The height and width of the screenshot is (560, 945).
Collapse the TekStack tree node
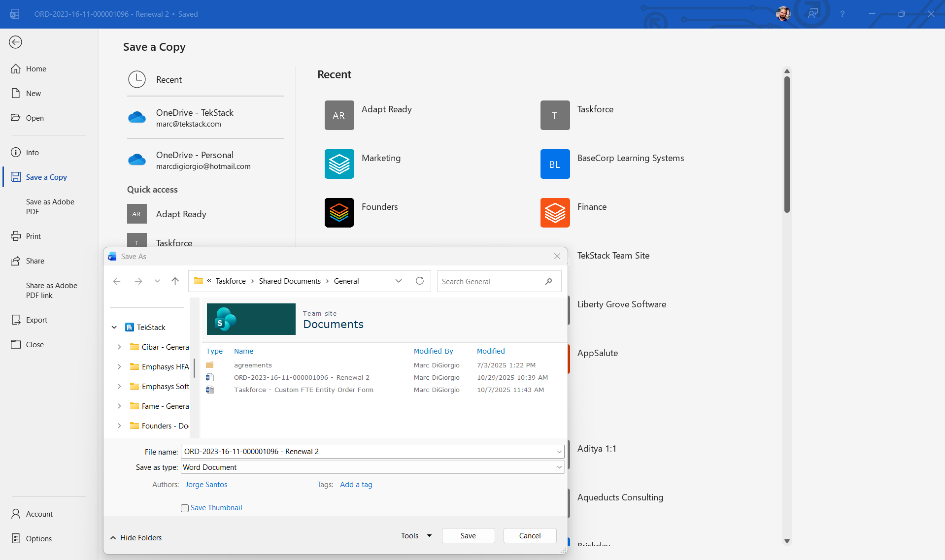pos(114,328)
